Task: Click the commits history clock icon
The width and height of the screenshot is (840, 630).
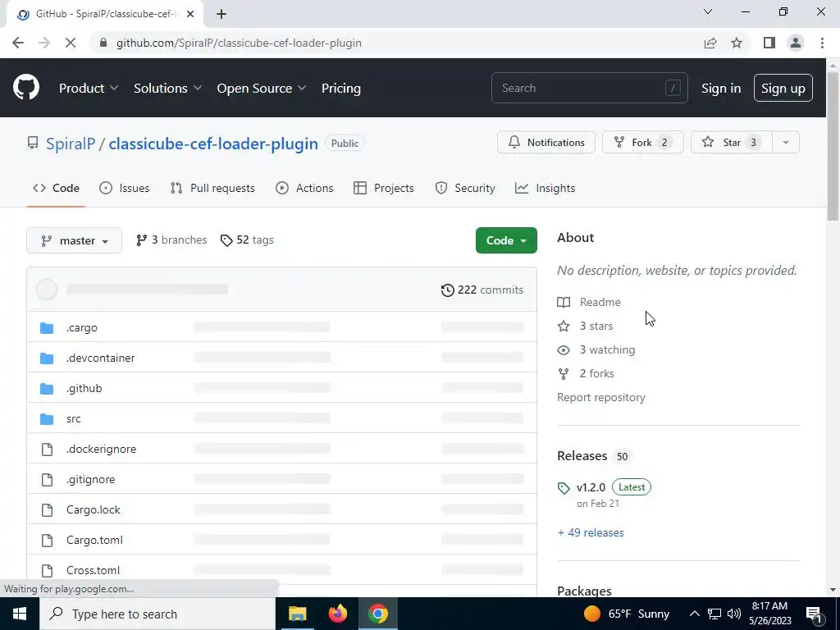Action: (447, 290)
